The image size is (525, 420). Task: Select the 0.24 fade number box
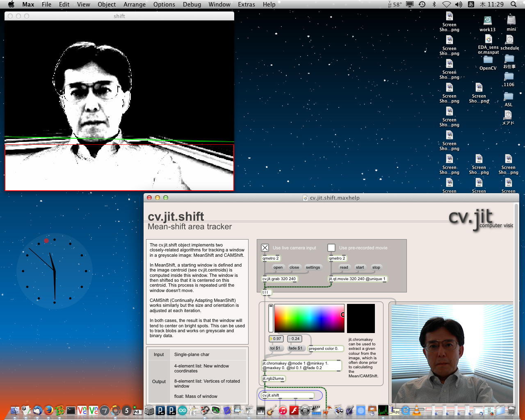294,339
